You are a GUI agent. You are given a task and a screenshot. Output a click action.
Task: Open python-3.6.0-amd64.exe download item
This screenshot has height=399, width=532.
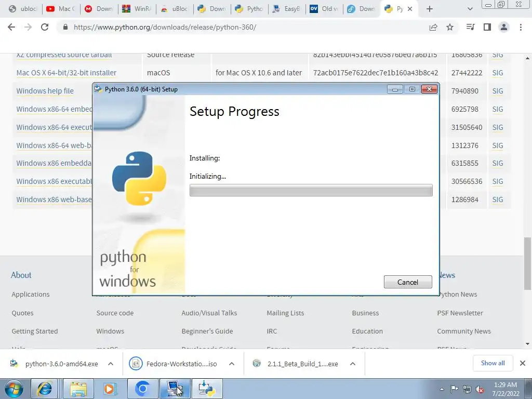[x=54, y=364]
